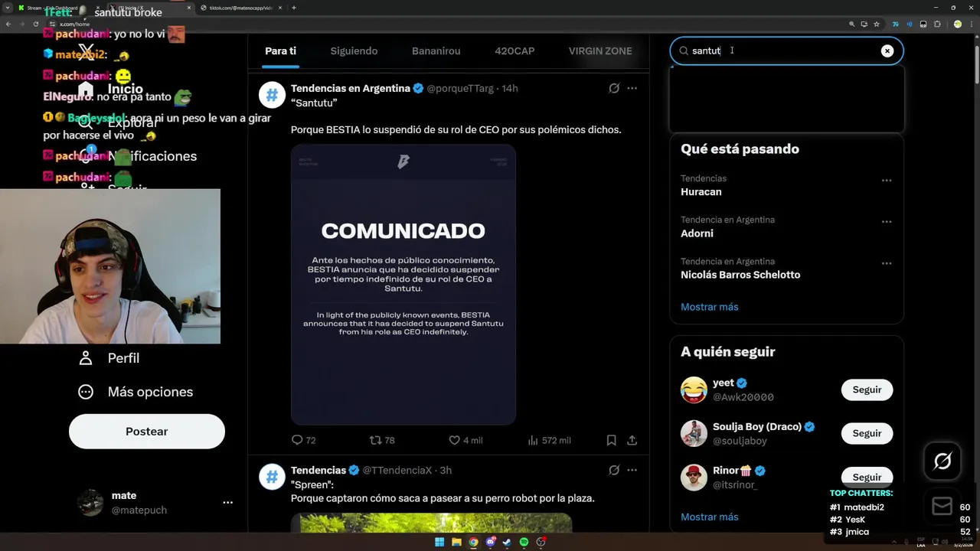Click 'Mostrar más' under Qué está pasando
Screen dimensions: 980x551
710,307
